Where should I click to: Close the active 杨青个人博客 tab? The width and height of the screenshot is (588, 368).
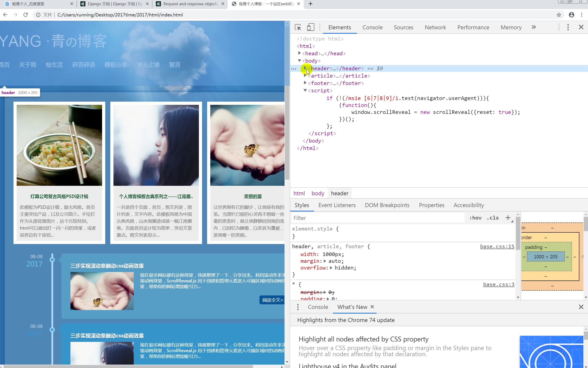coord(299,4)
